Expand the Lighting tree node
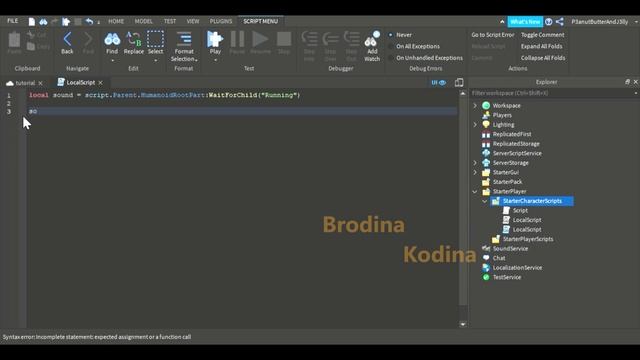 click(475, 124)
